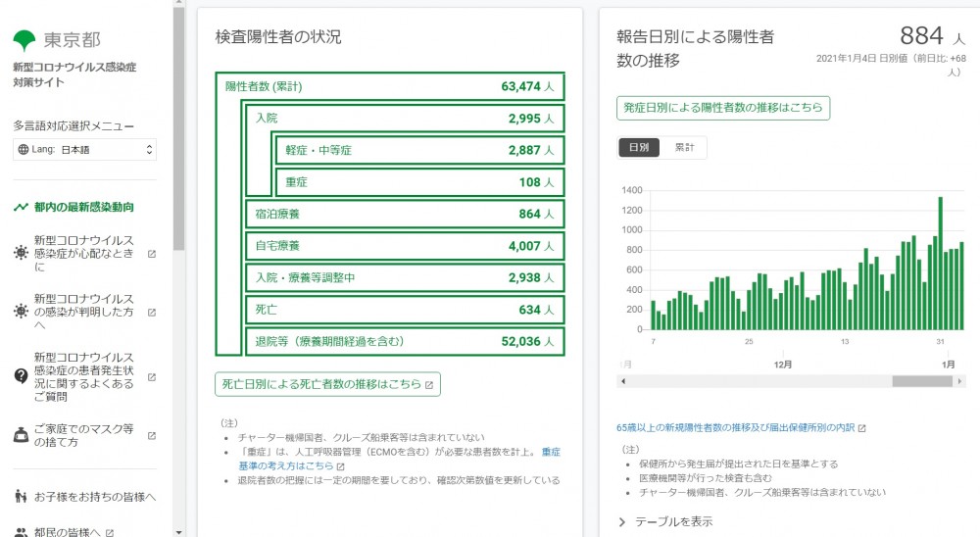Click 発症日別による陽性者数の推移はこちら button

723,108
